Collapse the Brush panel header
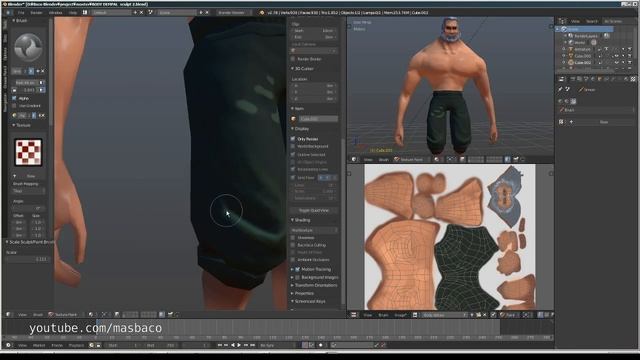The image size is (640, 360). (20, 20)
